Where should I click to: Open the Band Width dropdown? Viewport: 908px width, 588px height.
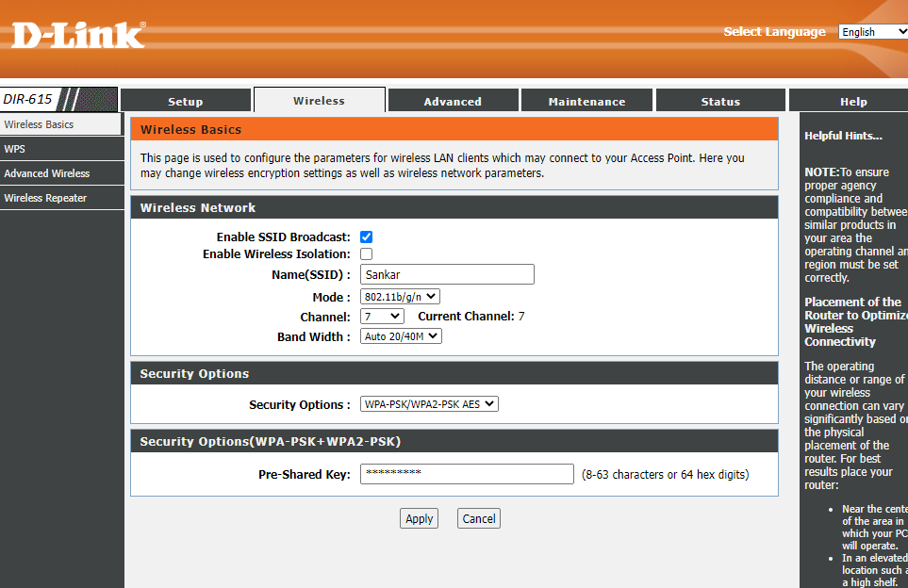[x=401, y=336]
